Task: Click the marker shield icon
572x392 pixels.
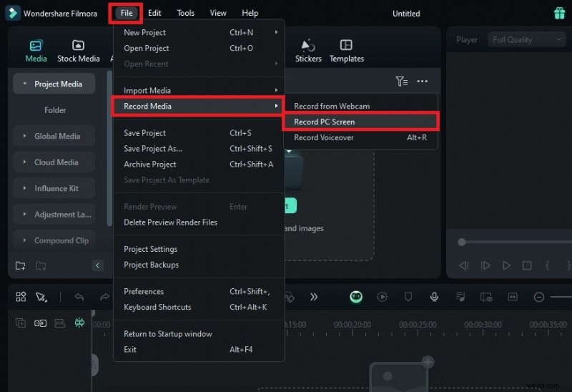Action: click(408, 297)
